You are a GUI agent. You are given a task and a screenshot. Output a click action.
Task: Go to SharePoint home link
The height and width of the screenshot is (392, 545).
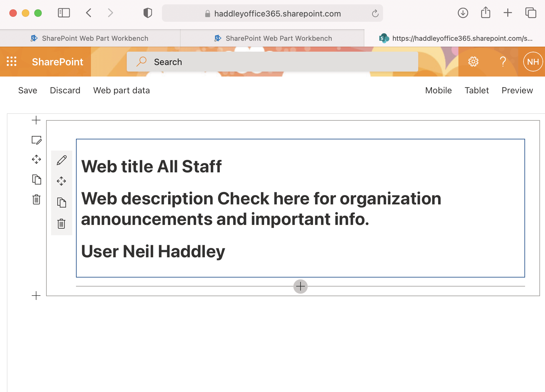click(58, 62)
